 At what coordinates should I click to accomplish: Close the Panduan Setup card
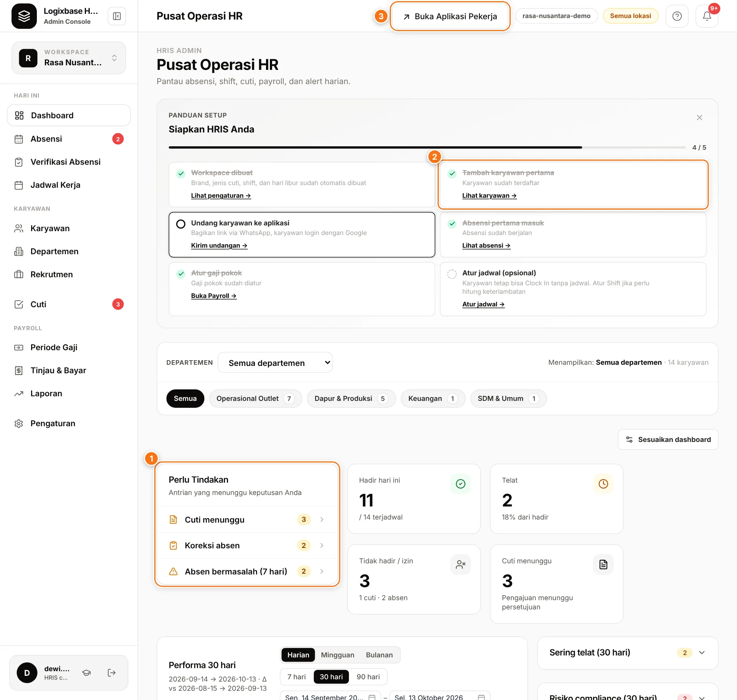click(x=699, y=117)
